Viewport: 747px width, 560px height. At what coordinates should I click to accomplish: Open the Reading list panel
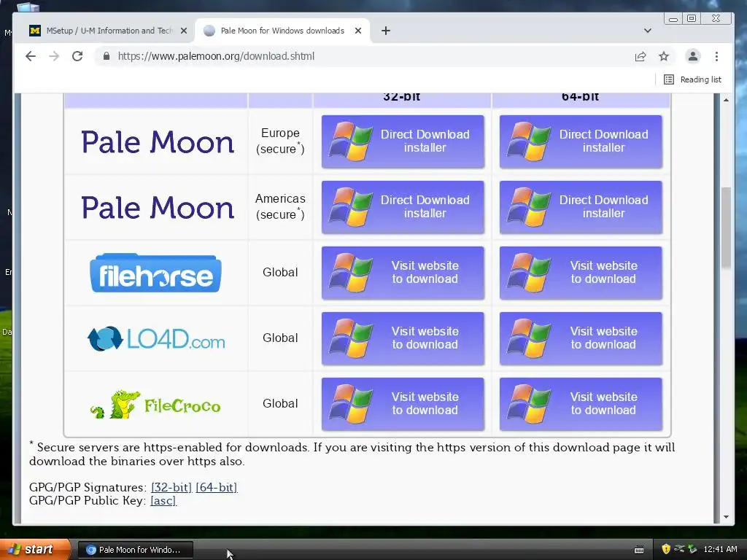692,79
